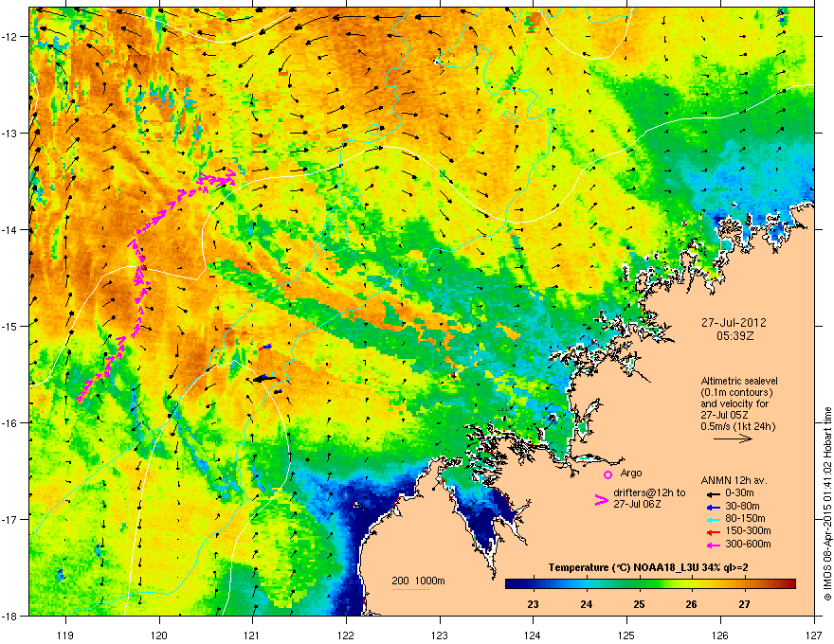This screenshot has height=644, width=834.
Task: Click the latitude label -12
Action: (9, 37)
